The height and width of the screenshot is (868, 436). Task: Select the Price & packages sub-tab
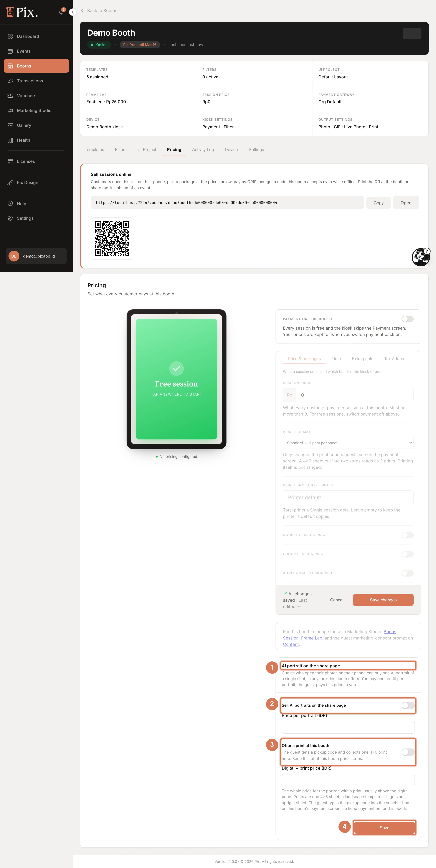click(304, 359)
